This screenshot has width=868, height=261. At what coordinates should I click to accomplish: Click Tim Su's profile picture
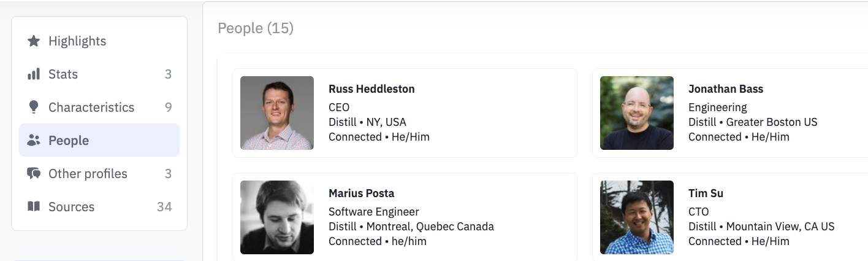click(637, 217)
